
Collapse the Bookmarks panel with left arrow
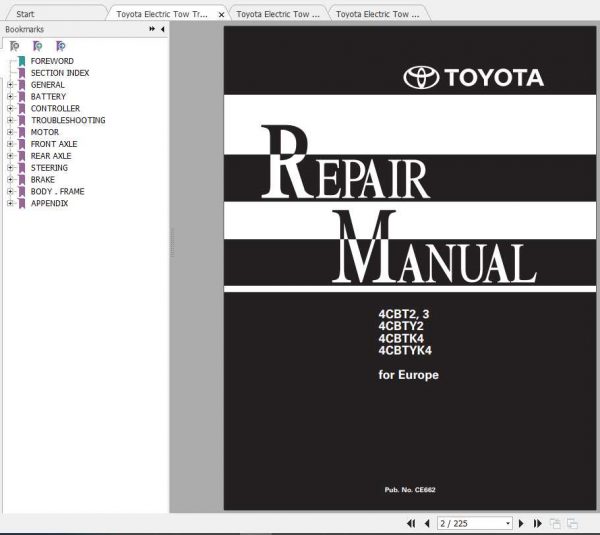pyautogui.click(x=163, y=29)
